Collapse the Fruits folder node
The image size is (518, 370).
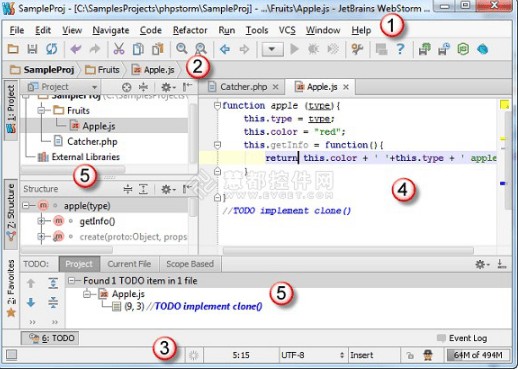[x=42, y=110]
